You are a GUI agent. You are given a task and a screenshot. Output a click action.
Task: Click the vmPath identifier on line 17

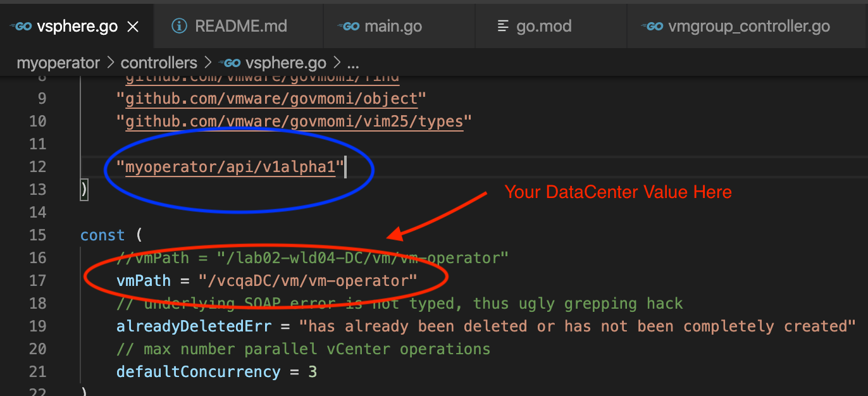coord(144,281)
